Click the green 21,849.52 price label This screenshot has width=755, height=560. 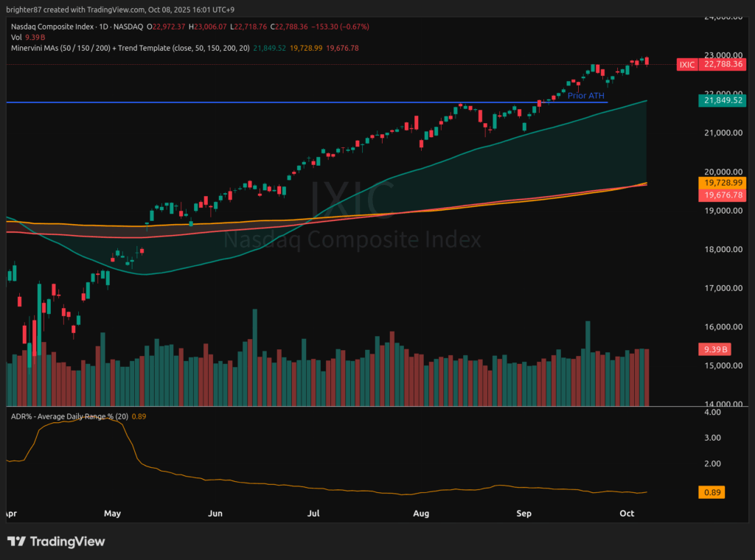point(723,100)
